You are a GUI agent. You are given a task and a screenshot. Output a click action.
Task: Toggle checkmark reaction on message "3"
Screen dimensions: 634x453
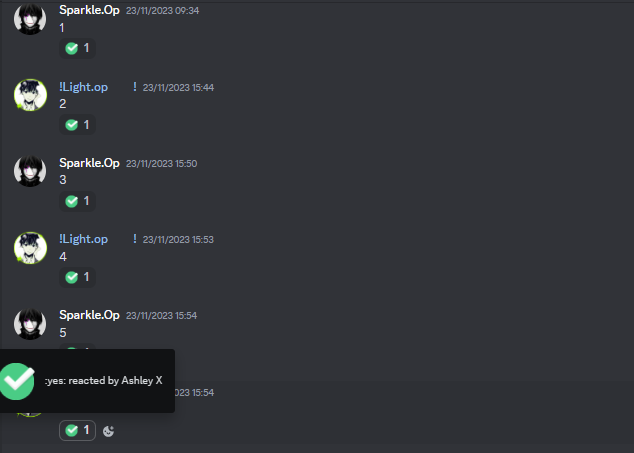pos(78,201)
